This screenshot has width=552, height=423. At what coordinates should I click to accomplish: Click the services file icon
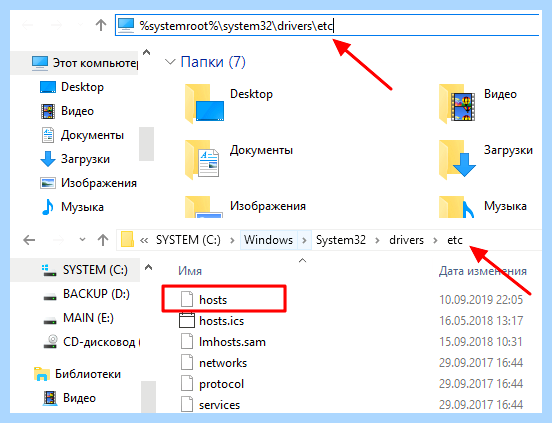[187, 404]
